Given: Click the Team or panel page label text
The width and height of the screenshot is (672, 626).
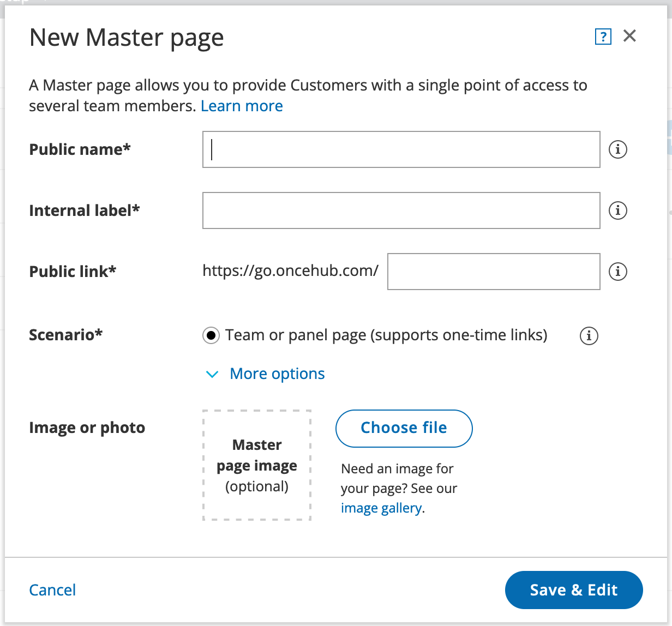Looking at the screenshot, I should pyautogui.click(x=386, y=335).
